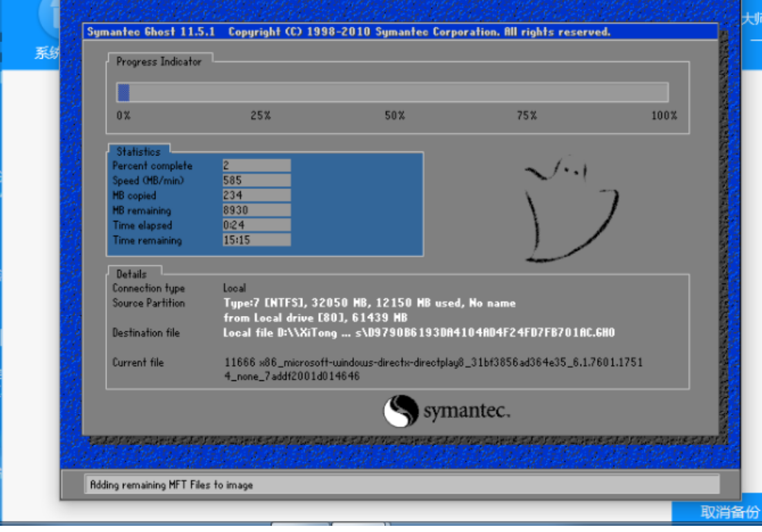
Task: Click the Symantec yin-yang logo icon
Action: pyautogui.click(x=401, y=412)
